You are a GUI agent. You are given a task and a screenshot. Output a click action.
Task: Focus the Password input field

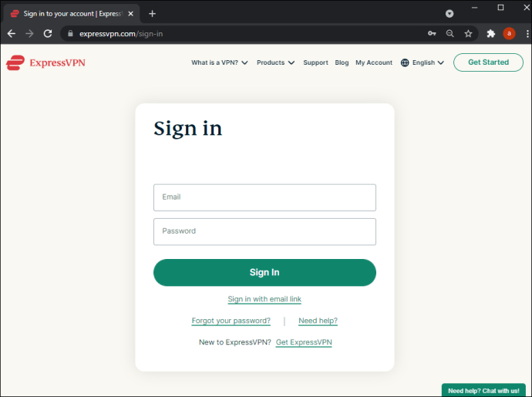pos(264,232)
